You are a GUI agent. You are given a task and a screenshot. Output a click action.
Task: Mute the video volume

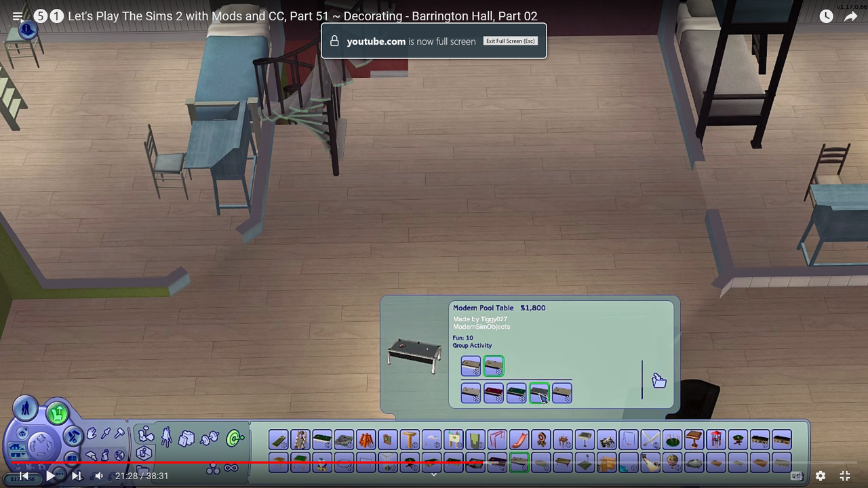point(99,476)
